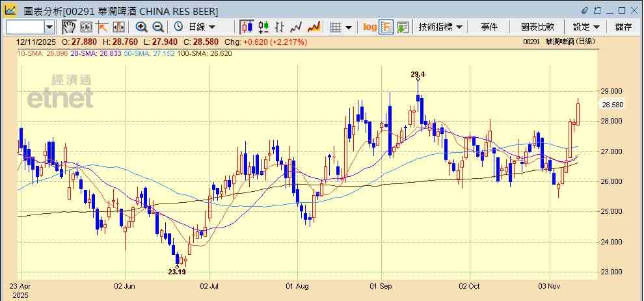Image resolution: width=644 pixels, height=301 pixels.
Task: Switch to line chart type
Action: point(297,27)
